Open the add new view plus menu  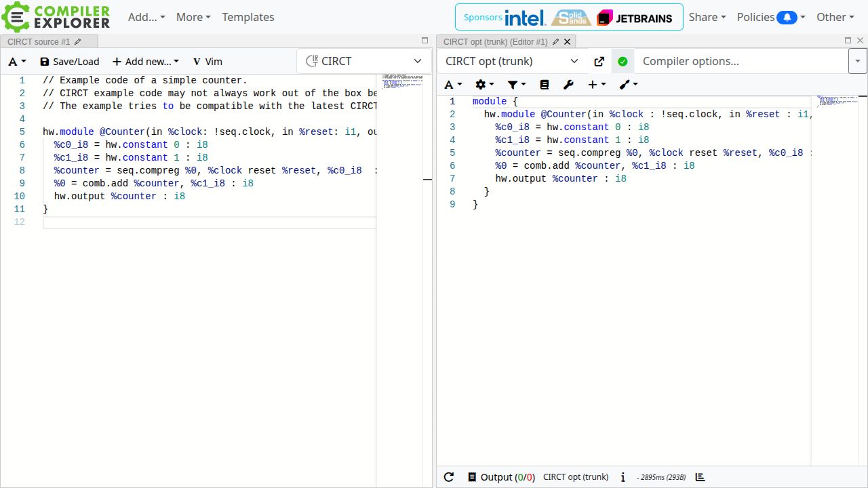click(597, 85)
